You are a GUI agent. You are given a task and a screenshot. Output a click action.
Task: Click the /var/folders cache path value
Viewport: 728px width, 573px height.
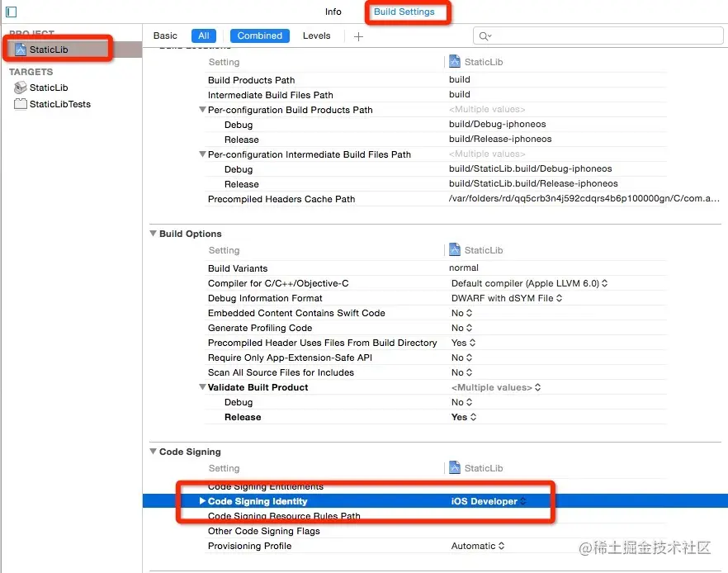pyautogui.click(x=584, y=198)
